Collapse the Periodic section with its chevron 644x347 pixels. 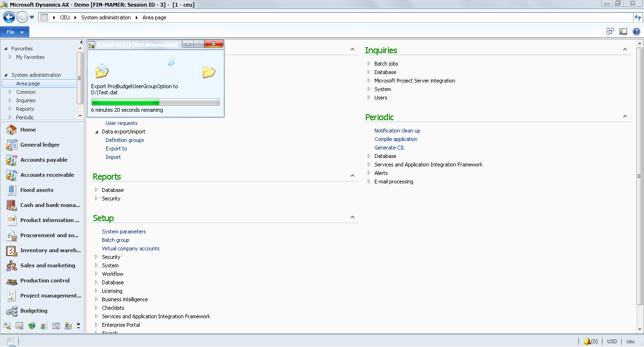[x=625, y=116]
